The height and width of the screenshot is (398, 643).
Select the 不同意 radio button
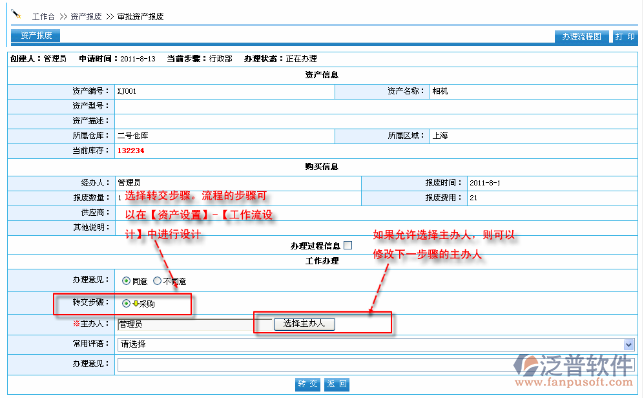point(157,281)
